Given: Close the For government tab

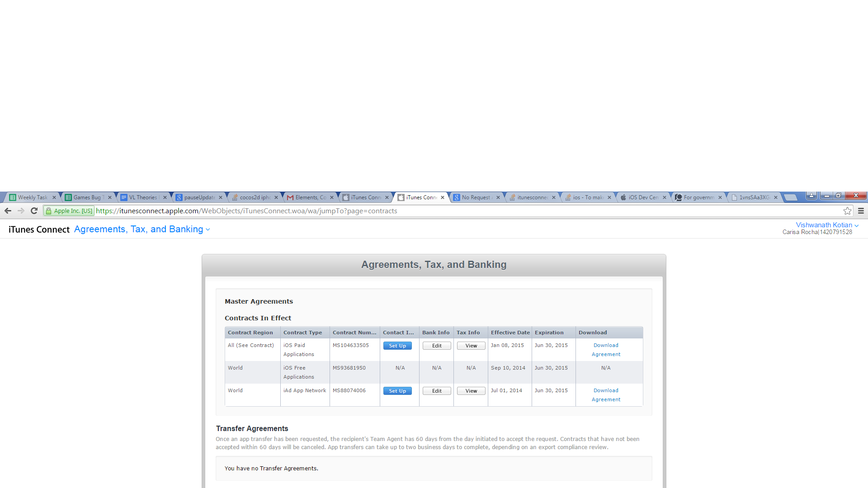Looking at the screenshot, I should [720, 197].
